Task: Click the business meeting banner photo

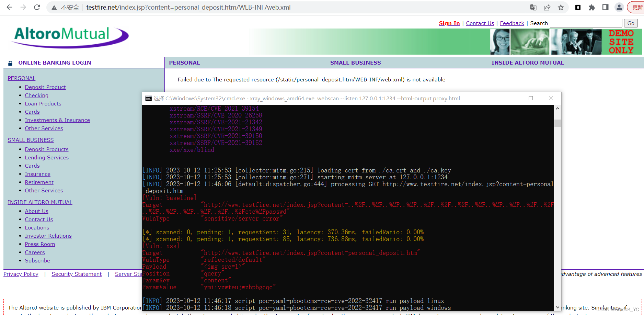Action: (576, 42)
